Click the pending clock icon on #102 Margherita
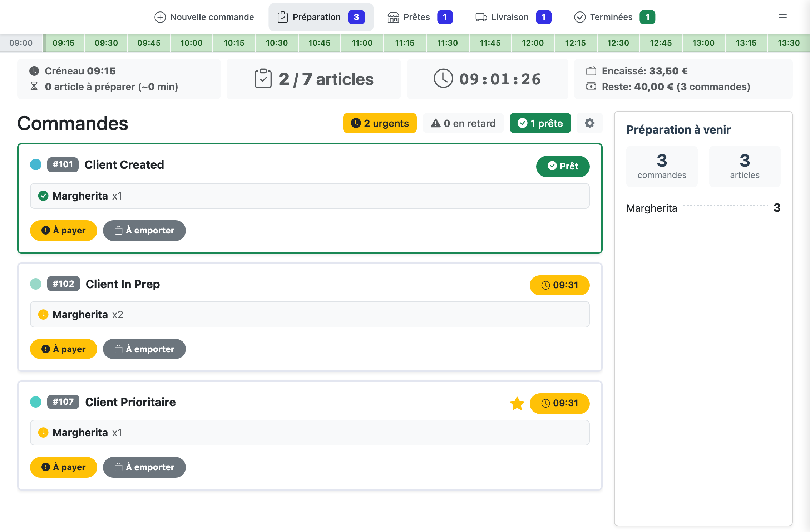 point(43,315)
